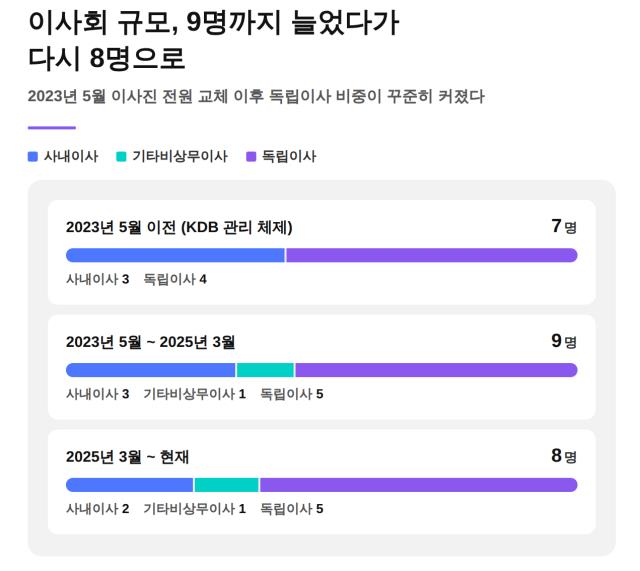
Task: Click the blue segment in KDB 관리 체제 bar
Action: click(175, 256)
